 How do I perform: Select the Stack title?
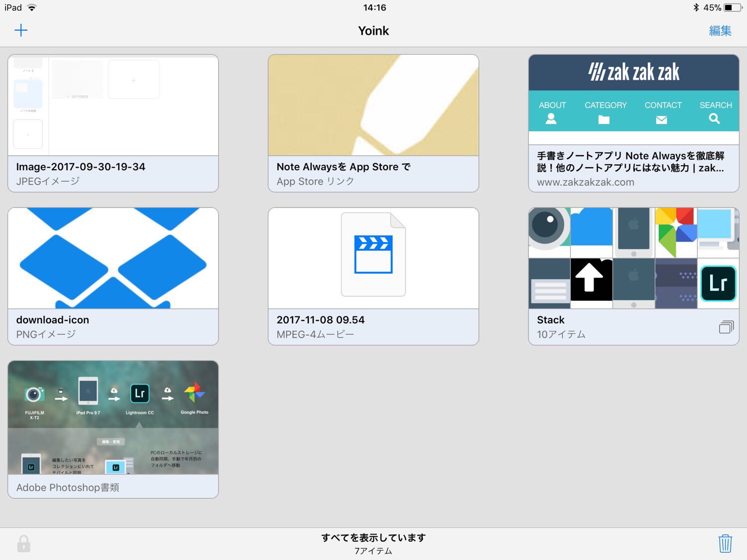tap(551, 320)
